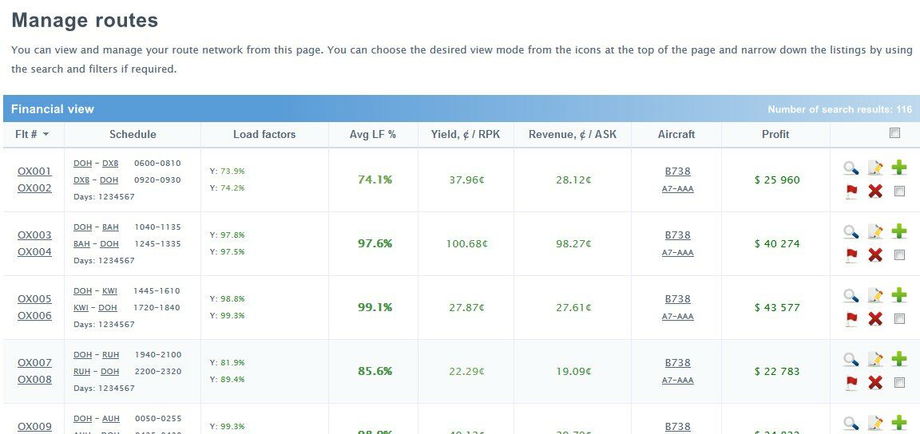Click magnifier icon for route OX001/OX002
Viewport: 920px width, 434px height.
coord(851,168)
